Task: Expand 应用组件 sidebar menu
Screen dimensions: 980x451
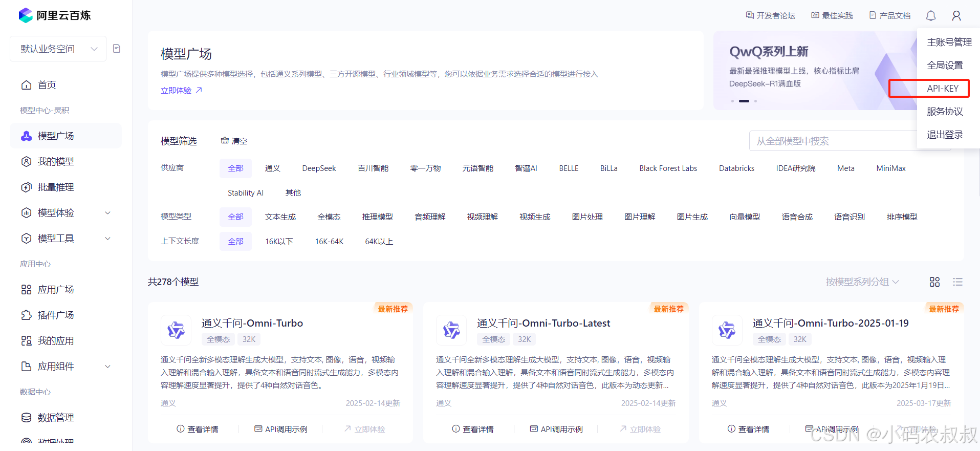Action: click(x=66, y=366)
